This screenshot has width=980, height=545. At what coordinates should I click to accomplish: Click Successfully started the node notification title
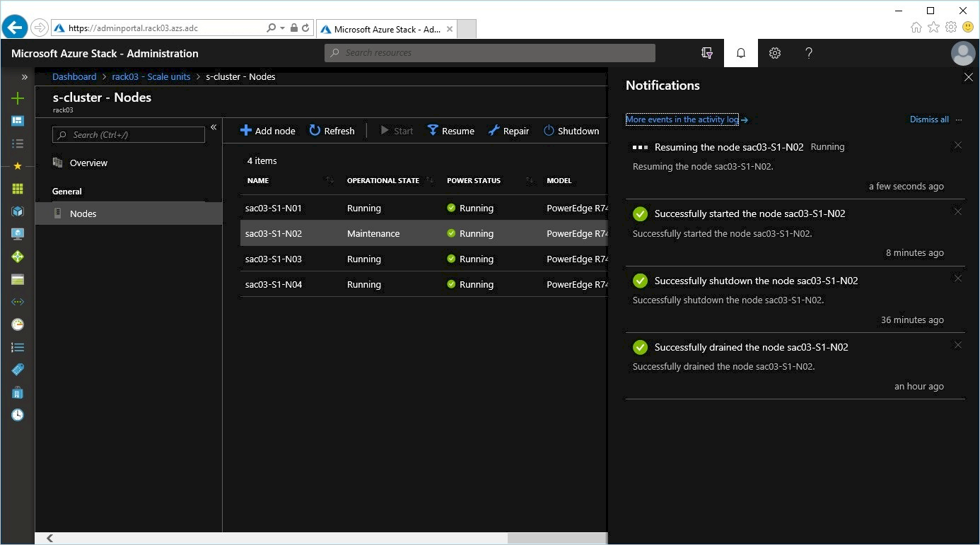tap(750, 213)
